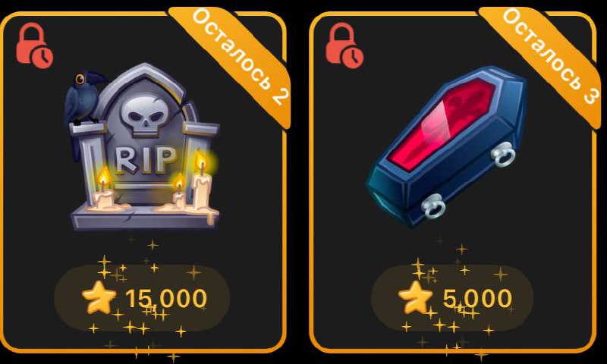
Task: Click the RIP tombstone gift image
Action: pos(143,147)
